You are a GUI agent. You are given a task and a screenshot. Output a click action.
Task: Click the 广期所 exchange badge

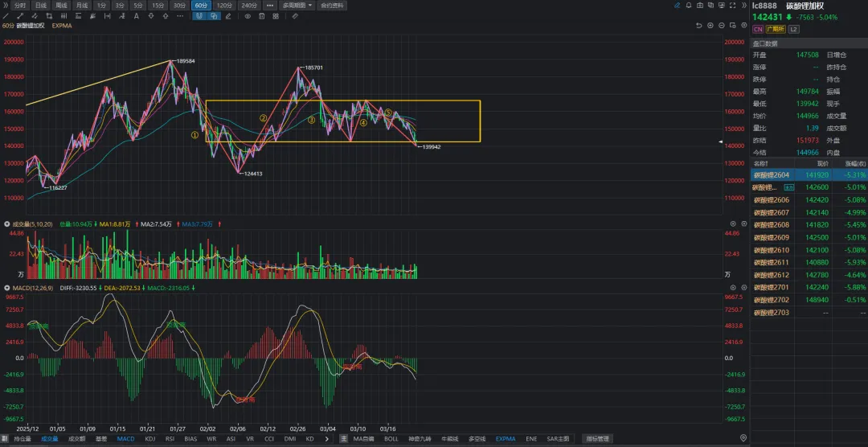pos(776,30)
